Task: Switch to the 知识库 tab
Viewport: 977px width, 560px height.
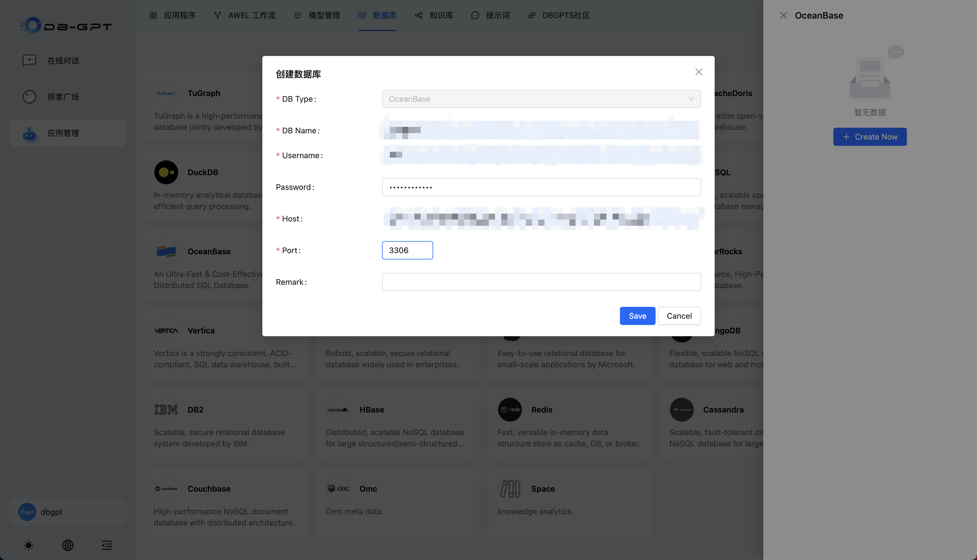Action: pos(434,15)
